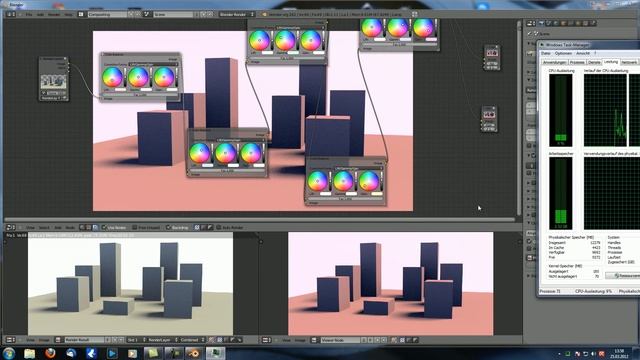The width and height of the screenshot is (640, 360).
Task: Open Optionen menu in Windows Task-Manager
Action: 563,53
